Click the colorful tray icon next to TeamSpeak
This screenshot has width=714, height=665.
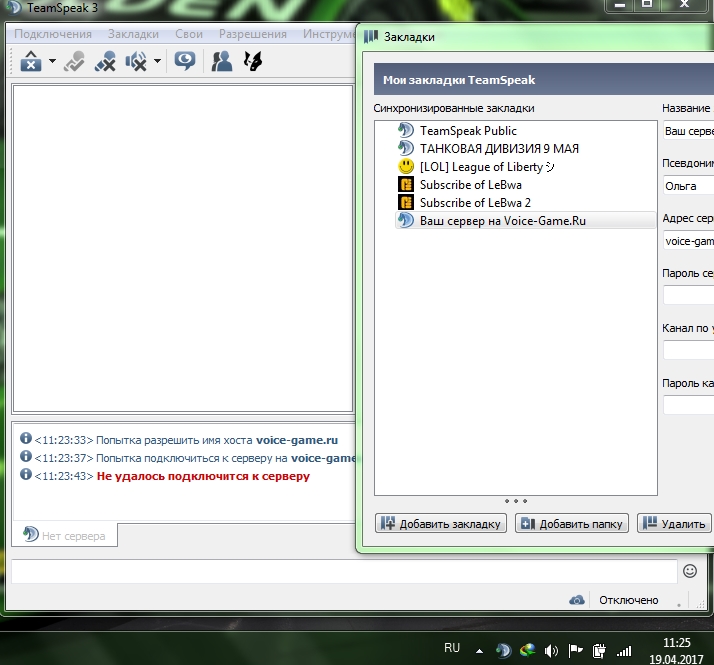[527, 650]
